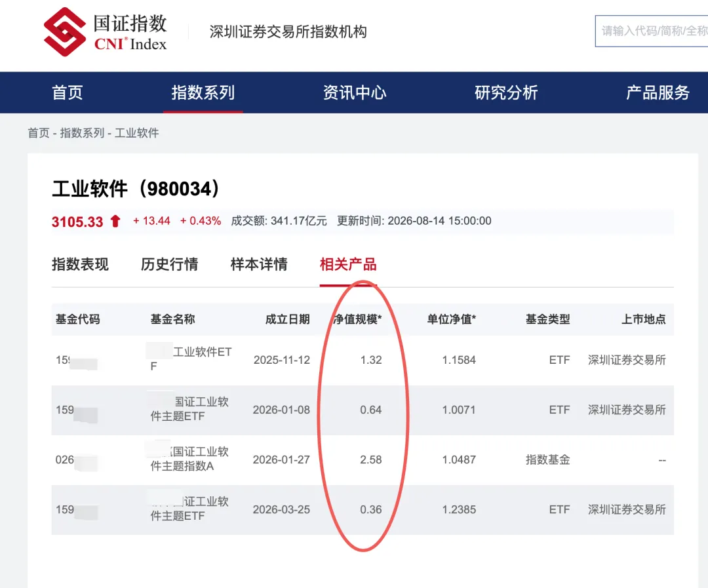Screen dimensions: 708x588
Task: Go to 指数系列 in the breadcrumb
Action: point(82,133)
